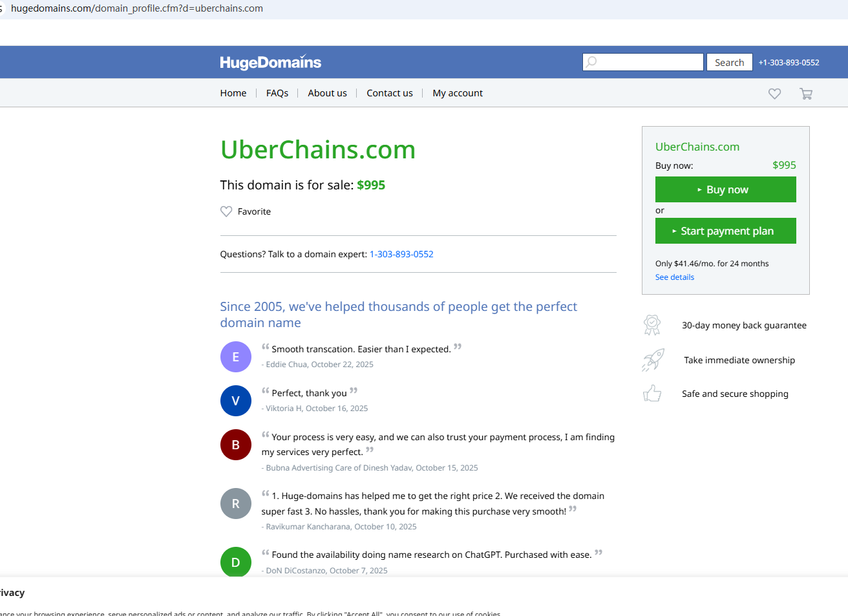The width and height of the screenshot is (848, 616).
Task: Click Eddie Chua's purple E avatar
Action: (x=236, y=357)
